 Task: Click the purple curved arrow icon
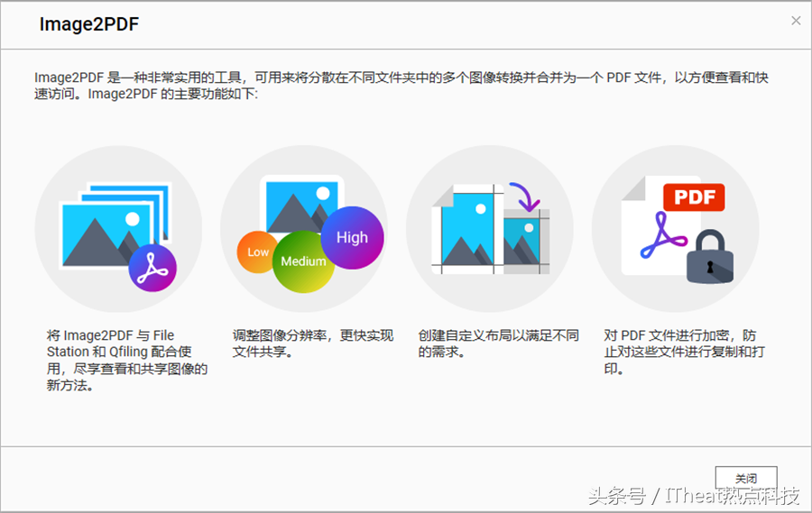pos(524,197)
